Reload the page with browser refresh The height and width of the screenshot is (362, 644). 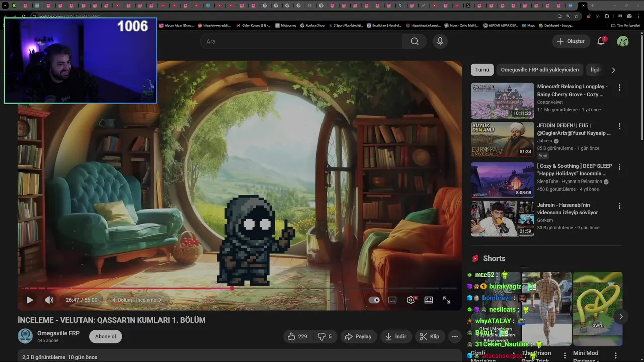[24, 16]
